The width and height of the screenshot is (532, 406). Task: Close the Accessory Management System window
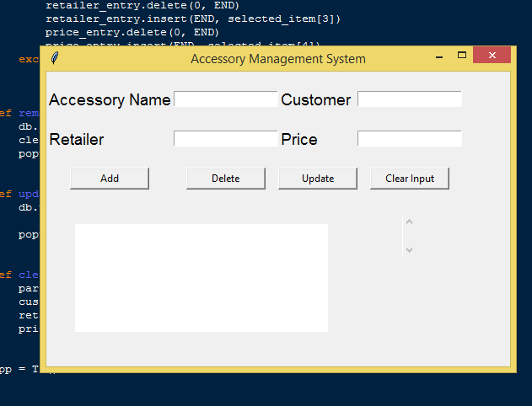coord(492,56)
